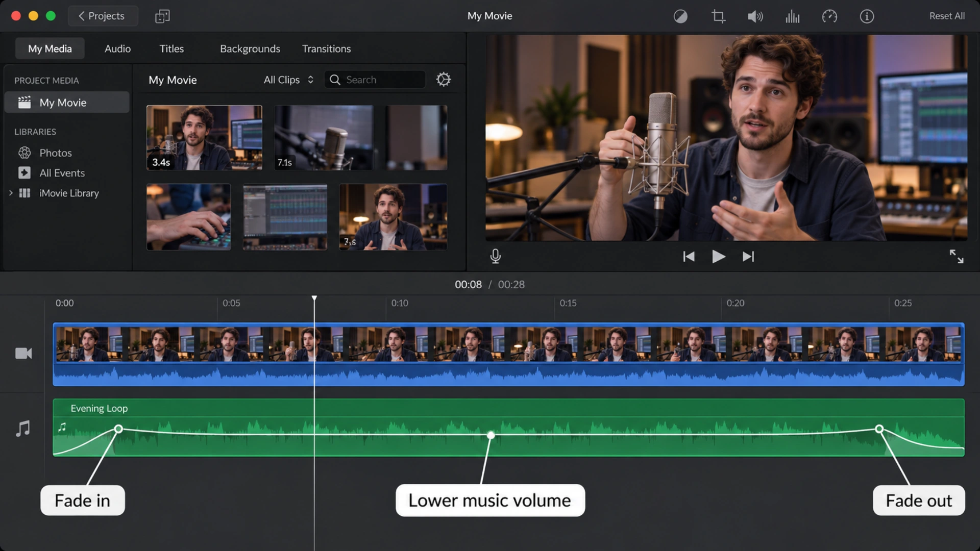Skip to the next clip
The height and width of the screenshot is (551, 980).
[x=748, y=257]
